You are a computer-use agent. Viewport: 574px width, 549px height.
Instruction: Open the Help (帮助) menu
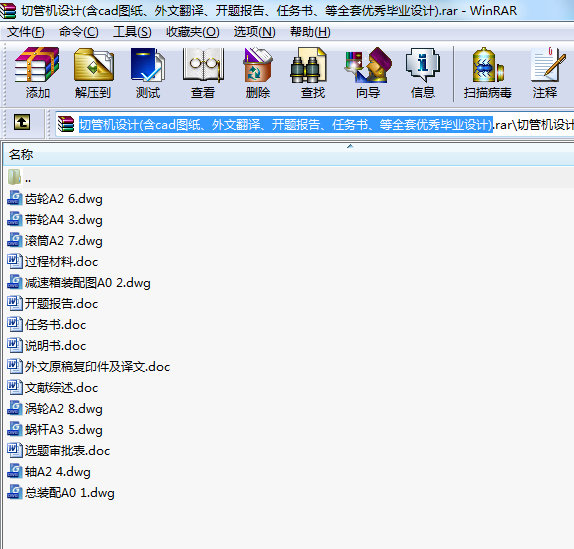point(310,32)
